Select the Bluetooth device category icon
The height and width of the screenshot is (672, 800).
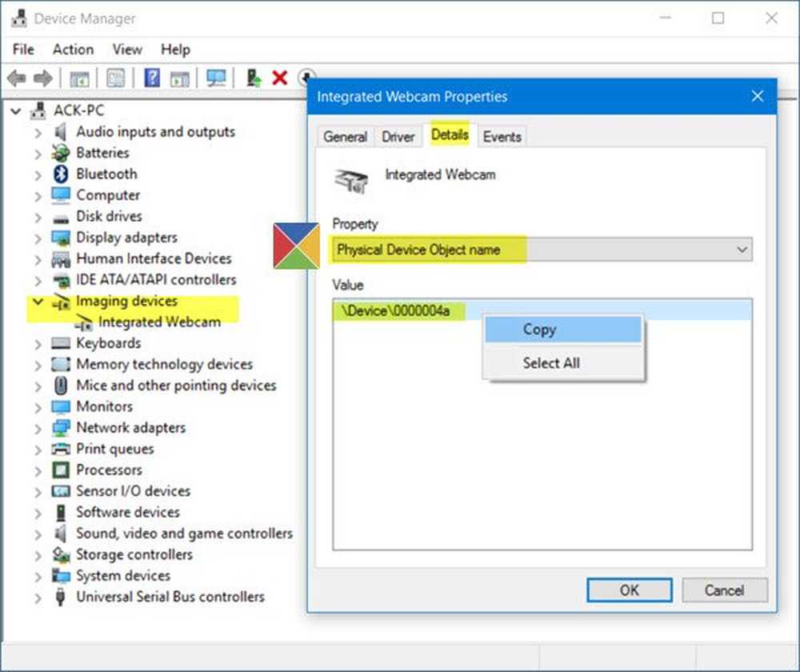coord(61,174)
